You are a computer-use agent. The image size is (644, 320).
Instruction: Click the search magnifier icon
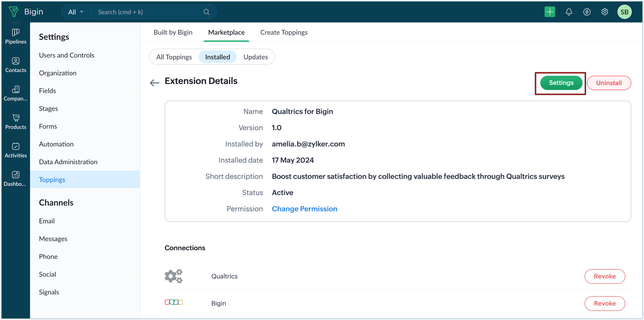(x=206, y=12)
